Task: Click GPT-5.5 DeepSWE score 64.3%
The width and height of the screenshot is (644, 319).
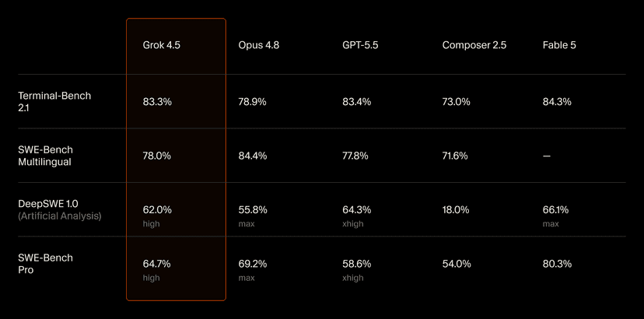Action: (357, 210)
